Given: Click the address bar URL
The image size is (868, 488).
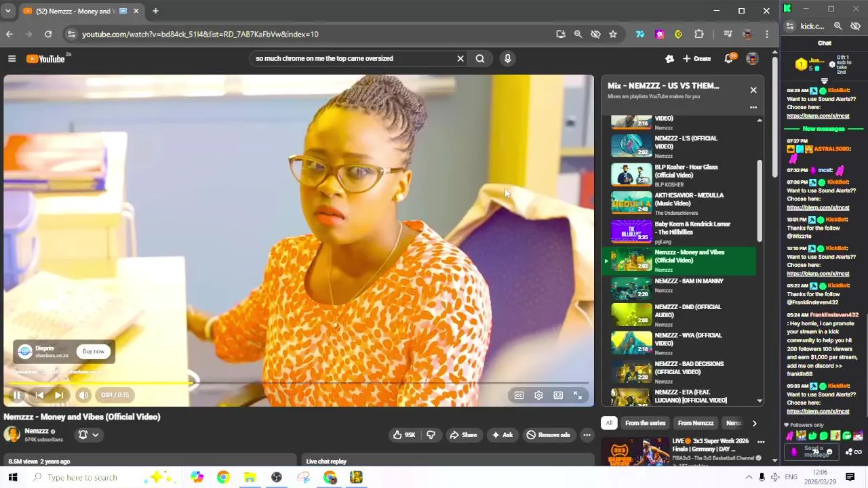Looking at the screenshot, I should tap(200, 34).
